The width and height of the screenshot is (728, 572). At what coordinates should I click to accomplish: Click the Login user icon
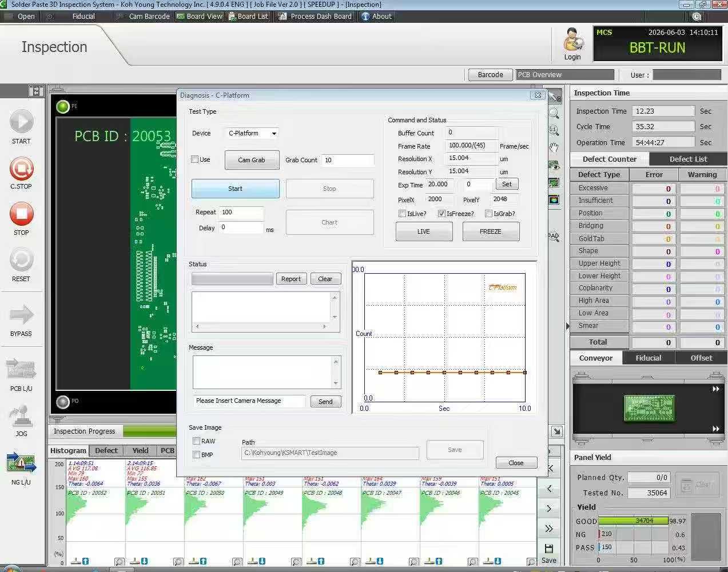pos(572,40)
